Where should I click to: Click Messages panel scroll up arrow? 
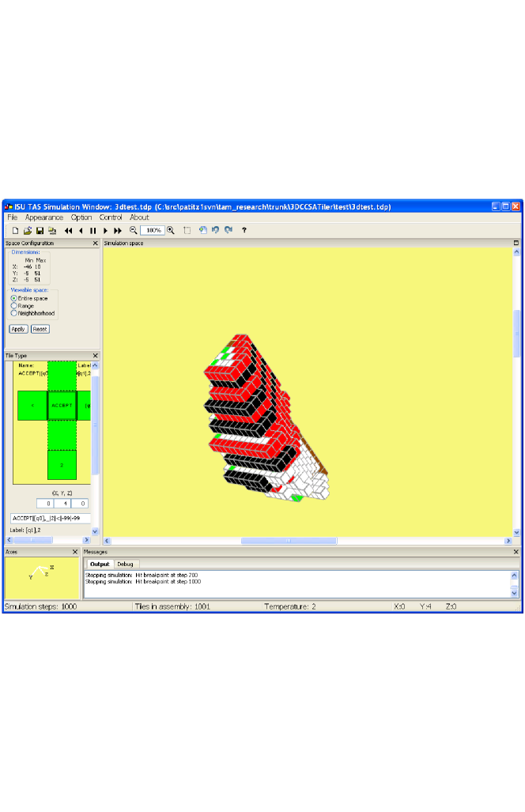(x=514, y=576)
